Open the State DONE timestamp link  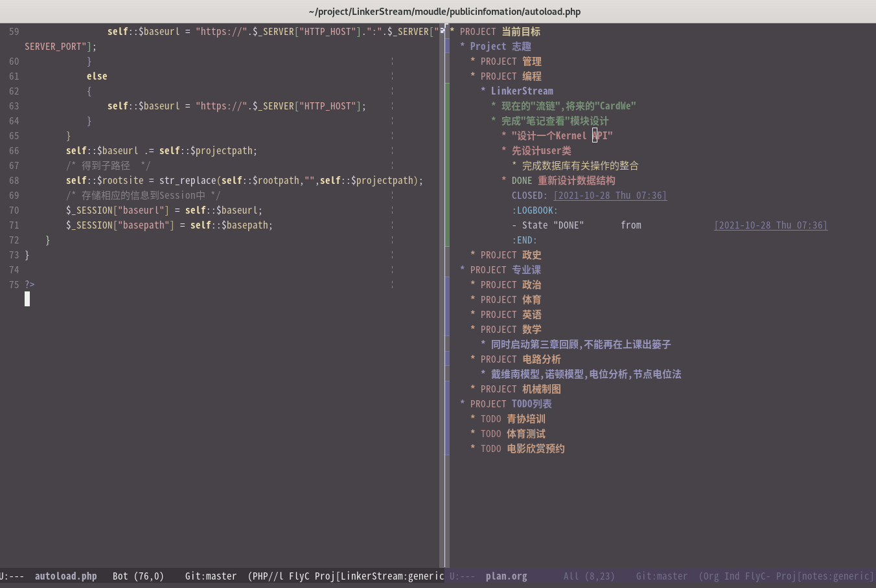click(770, 225)
